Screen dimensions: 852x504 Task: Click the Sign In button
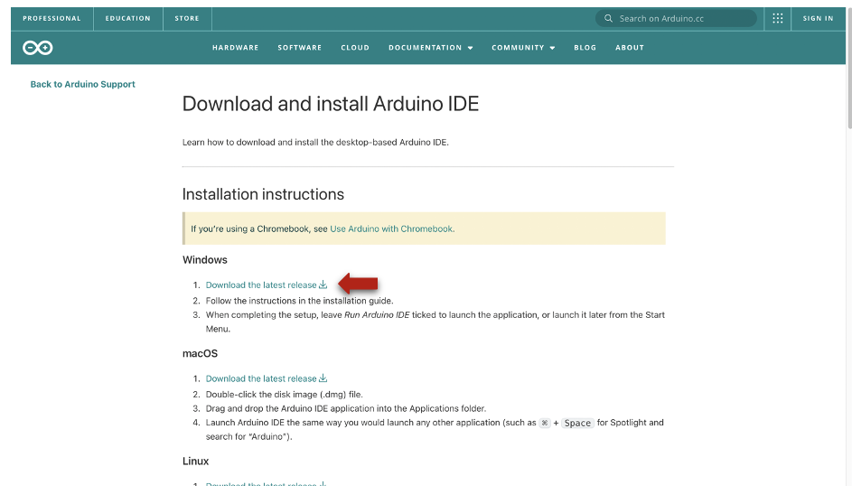pyautogui.click(x=818, y=18)
